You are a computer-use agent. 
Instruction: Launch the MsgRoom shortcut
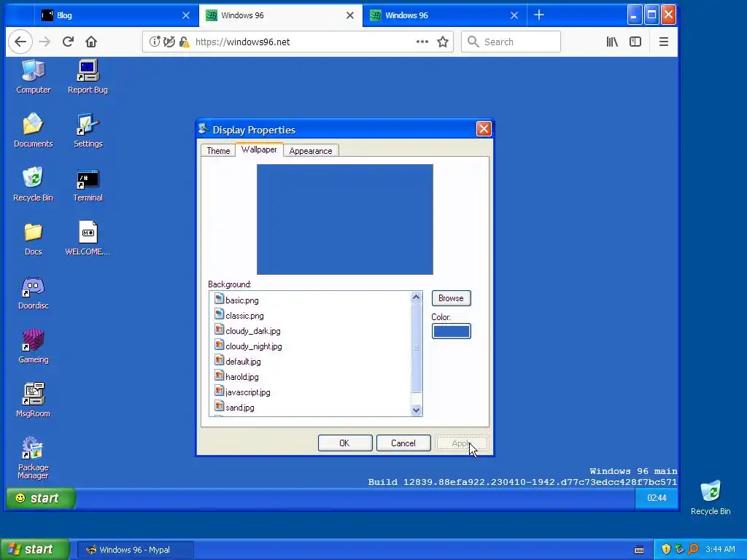pos(33,400)
